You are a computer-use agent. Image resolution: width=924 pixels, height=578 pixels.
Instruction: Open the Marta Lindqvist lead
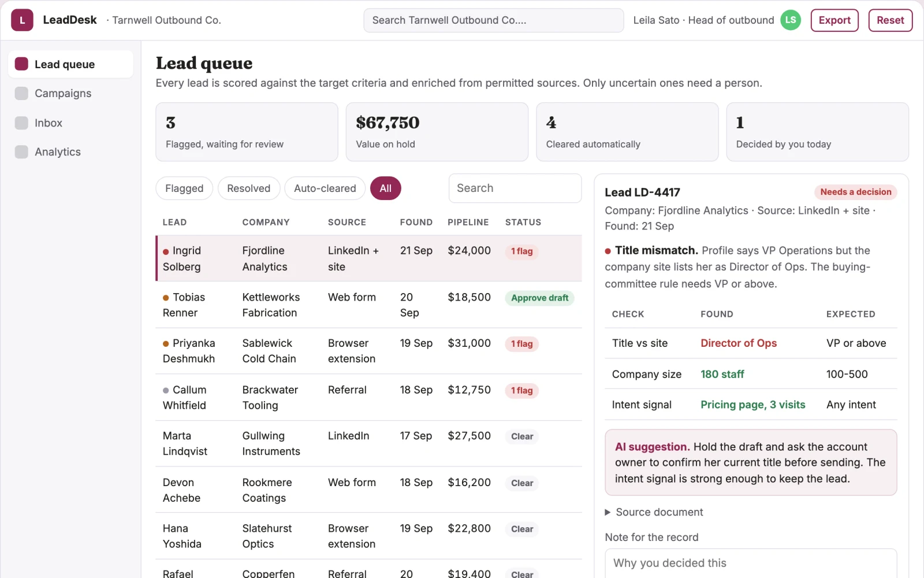(368, 444)
